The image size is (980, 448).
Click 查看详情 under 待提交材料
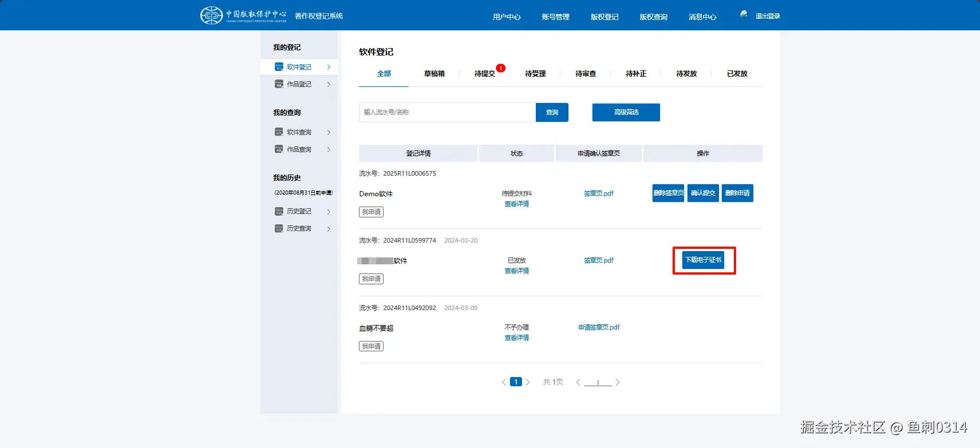click(x=516, y=204)
